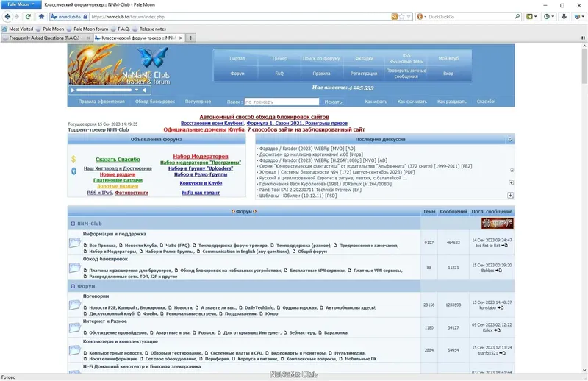Close the Классический форум-трекер tab
588x381 pixels.
point(181,38)
